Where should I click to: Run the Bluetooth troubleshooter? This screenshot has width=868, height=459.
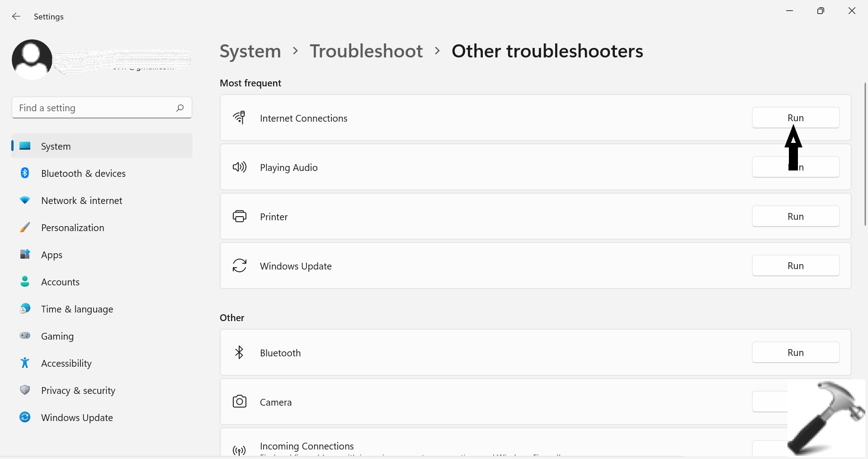[x=795, y=353]
